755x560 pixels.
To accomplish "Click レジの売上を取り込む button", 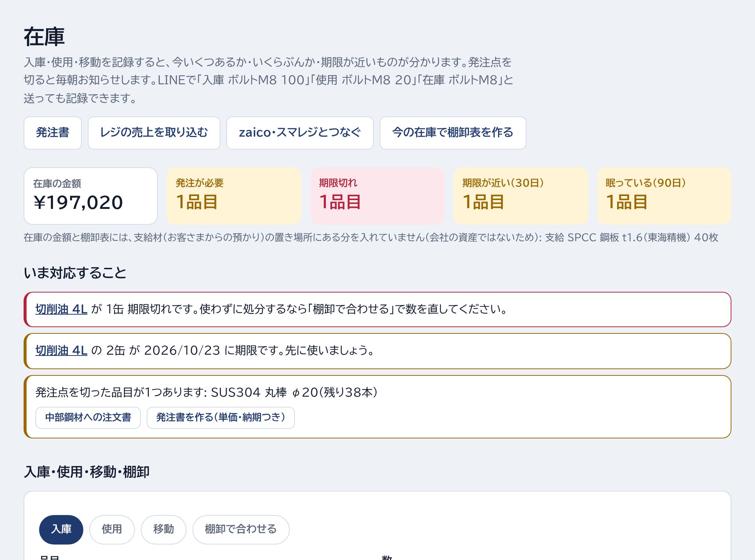I will [x=154, y=133].
